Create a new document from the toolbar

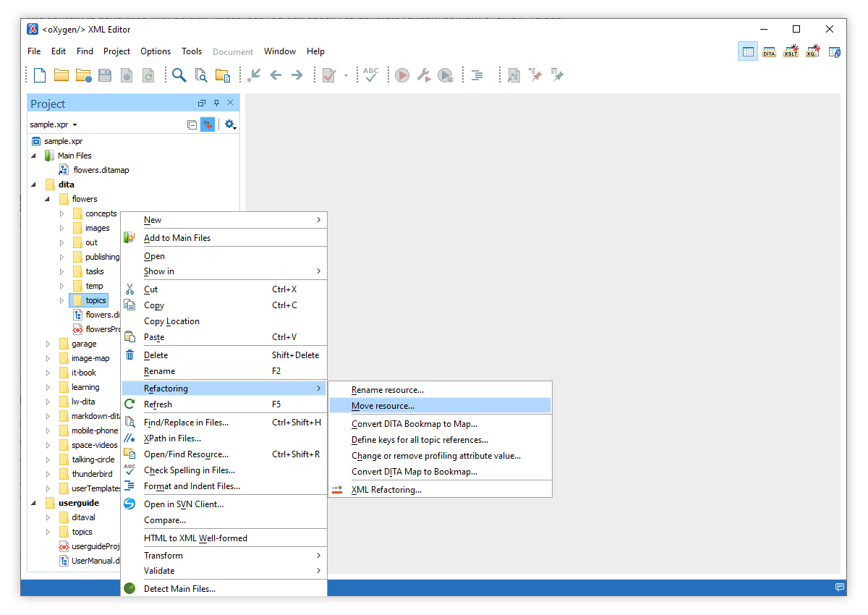tap(40, 75)
